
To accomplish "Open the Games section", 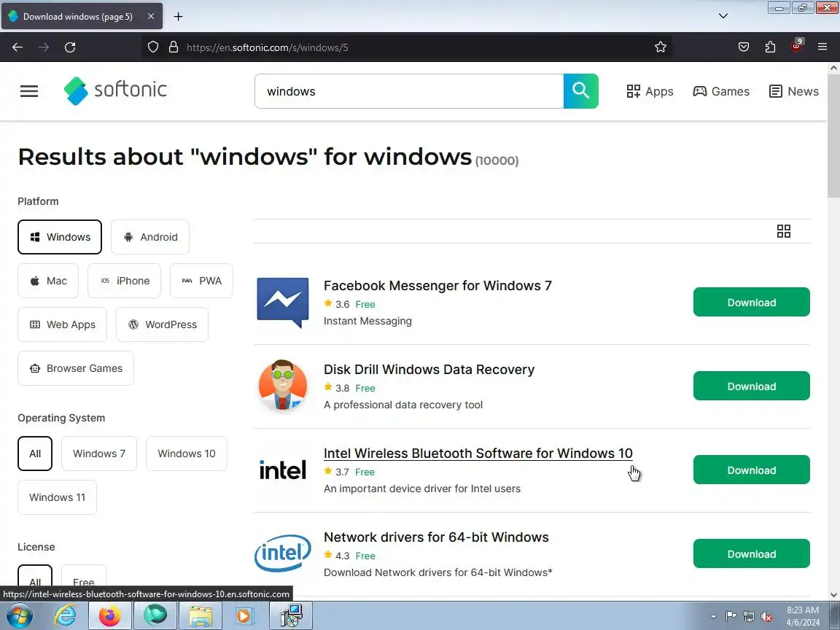I will (721, 92).
